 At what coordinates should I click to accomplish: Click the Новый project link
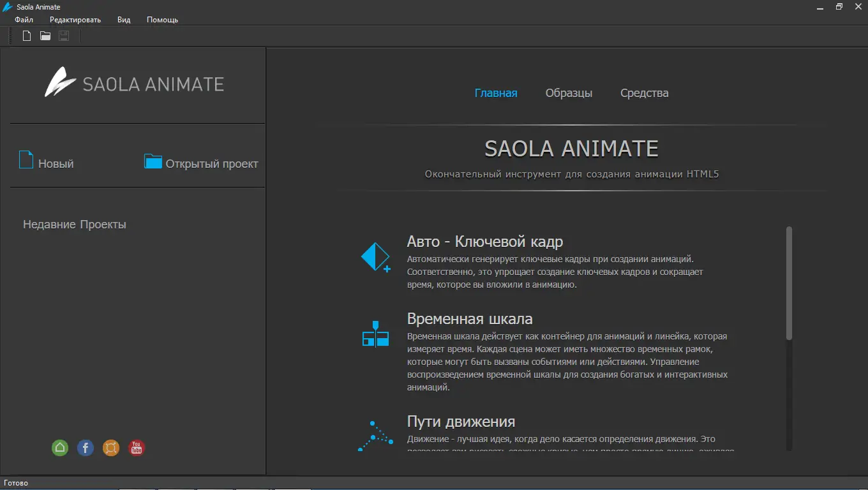point(56,164)
